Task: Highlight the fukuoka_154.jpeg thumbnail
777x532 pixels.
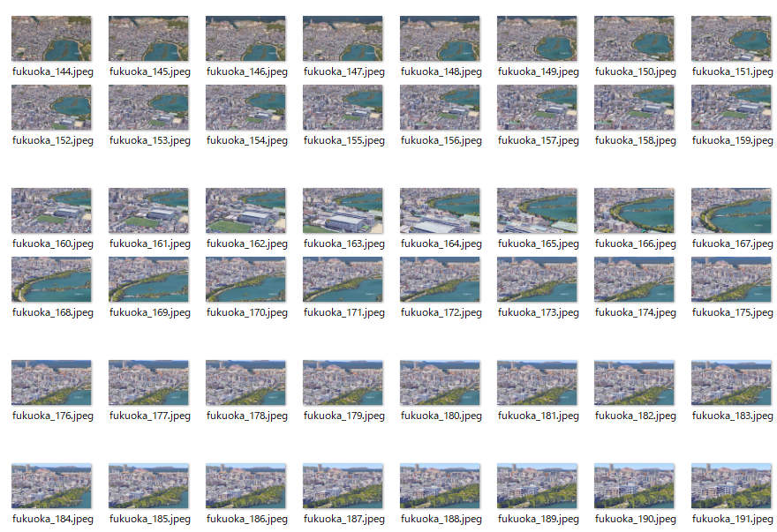Action: point(245,107)
